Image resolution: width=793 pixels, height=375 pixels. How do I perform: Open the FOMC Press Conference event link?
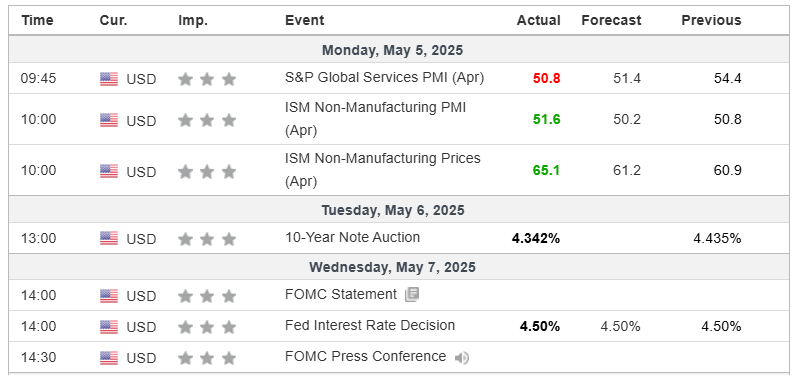(366, 356)
